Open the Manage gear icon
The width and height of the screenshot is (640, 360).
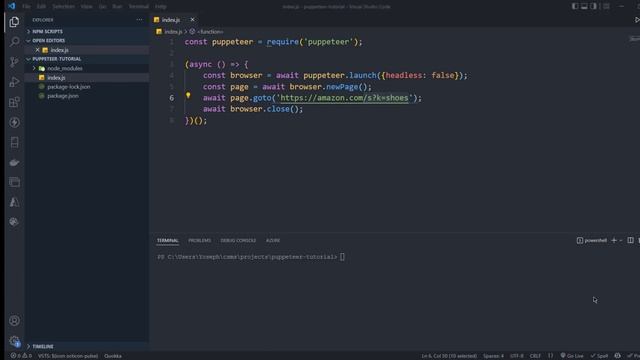click(14, 341)
